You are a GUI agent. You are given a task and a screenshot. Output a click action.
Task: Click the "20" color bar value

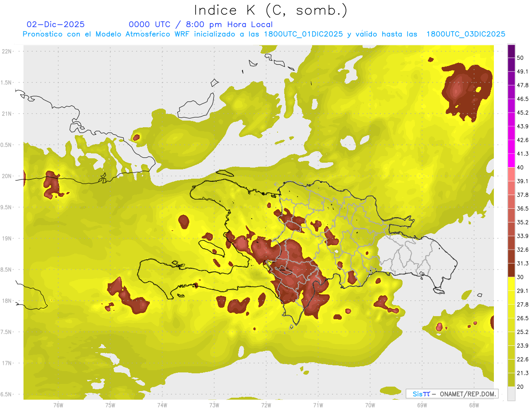tap(520, 387)
